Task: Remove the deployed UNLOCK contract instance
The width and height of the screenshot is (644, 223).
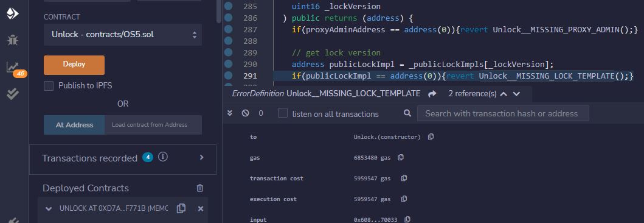Action: point(201,209)
